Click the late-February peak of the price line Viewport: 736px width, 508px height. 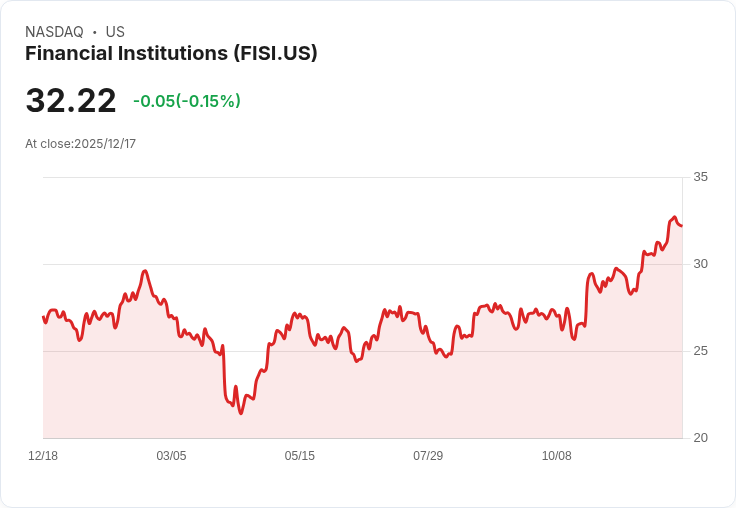(x=145, y=271)
